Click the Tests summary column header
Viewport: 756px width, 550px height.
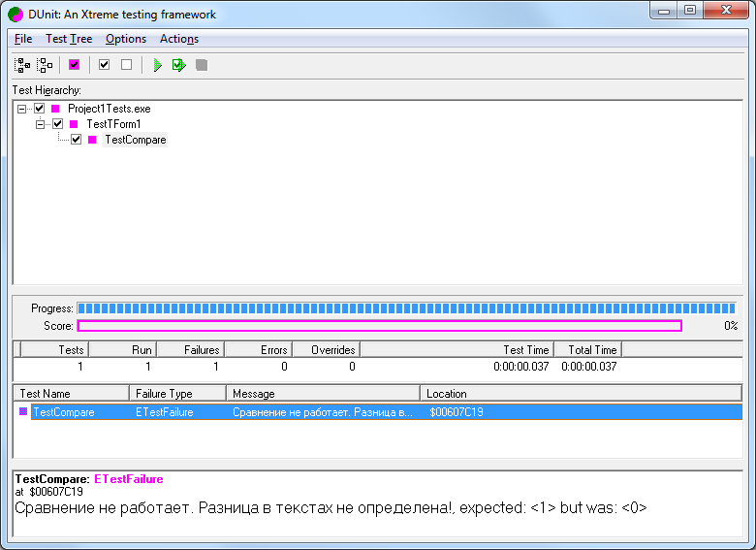point(55,349)
